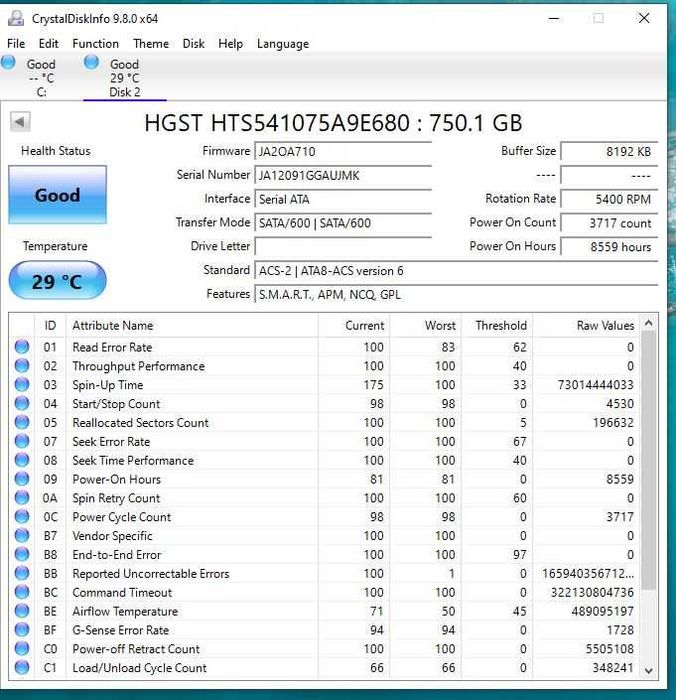Click the Good health status button
The height and width of the screenshot is (700, 676).
click(x=58, y=195)
